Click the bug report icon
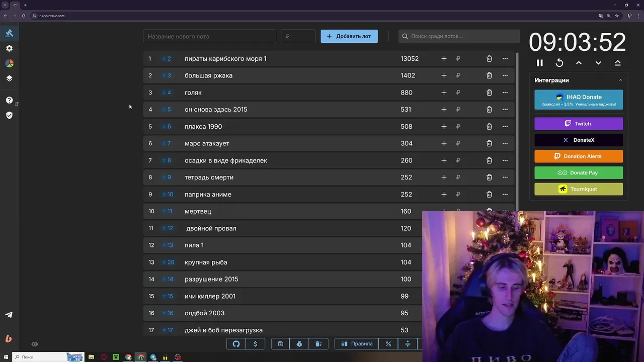The image size is (644, 362). (299, 344)
